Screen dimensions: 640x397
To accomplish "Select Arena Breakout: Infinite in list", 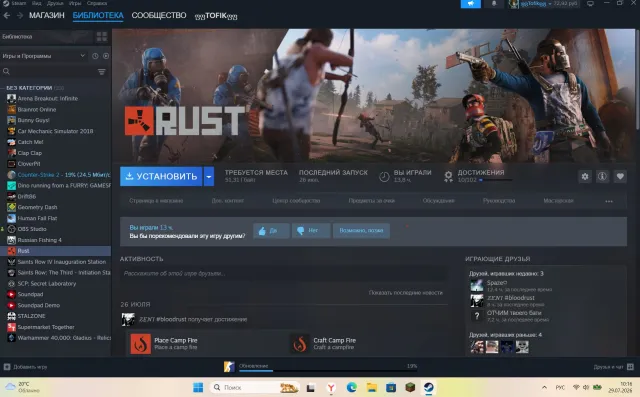I will 47,98.
